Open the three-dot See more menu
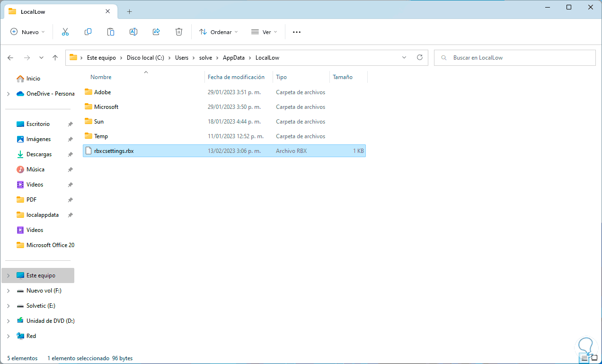Image resolution: width=602 pixels, height=364 pixels. (x=297, y=32)
